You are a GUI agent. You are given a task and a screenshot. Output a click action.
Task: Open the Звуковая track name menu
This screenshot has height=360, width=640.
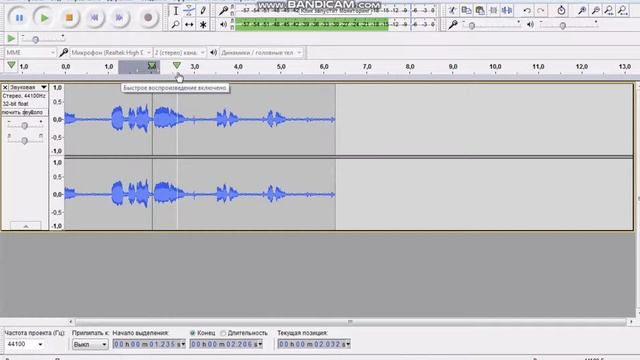coord(28,87)
